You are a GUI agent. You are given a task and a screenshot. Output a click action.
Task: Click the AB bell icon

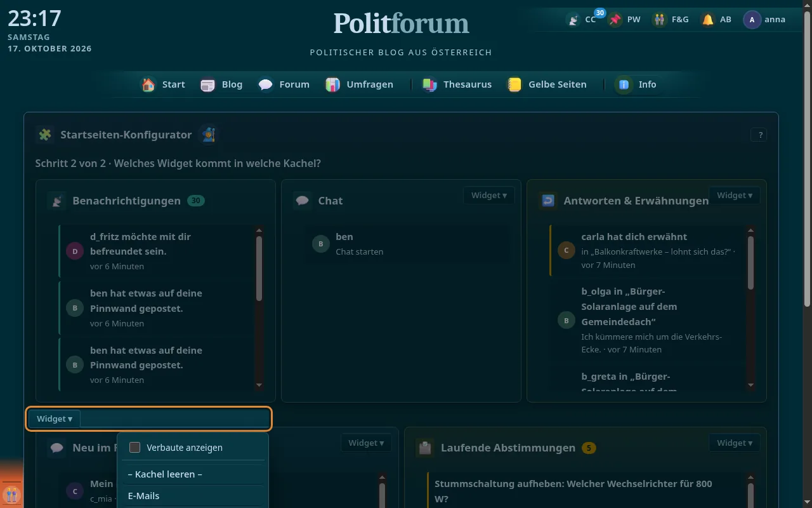pos(708,20)
